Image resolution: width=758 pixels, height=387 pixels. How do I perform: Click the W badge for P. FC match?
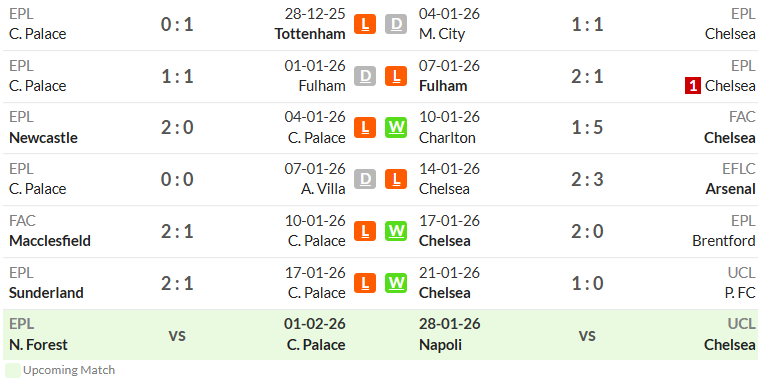click(396, 283)
